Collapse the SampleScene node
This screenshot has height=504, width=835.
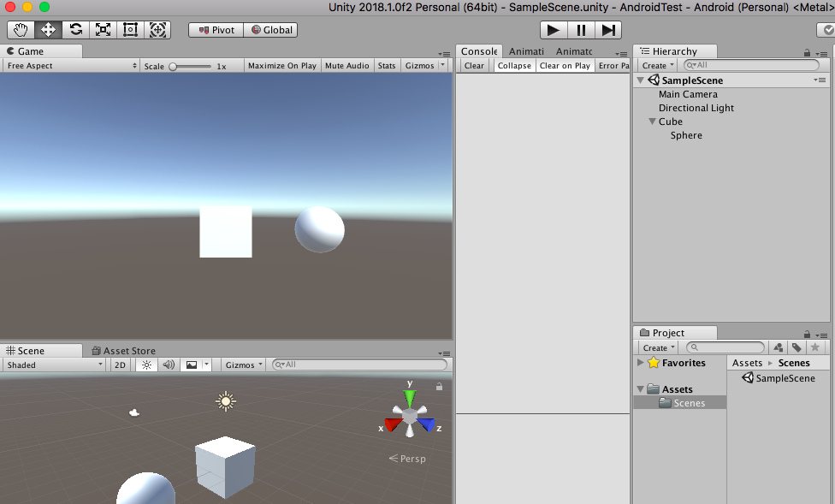[641, 80]
